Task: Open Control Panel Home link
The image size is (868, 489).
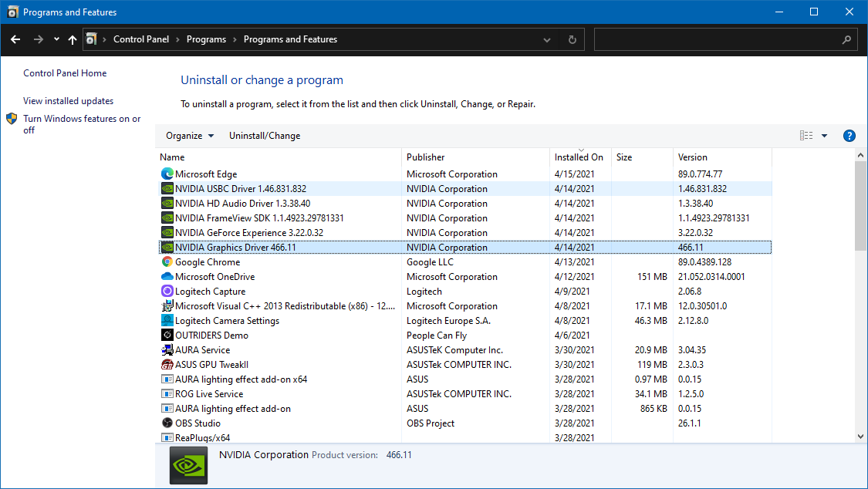Action: pyautogui.click(x=65, y=73)
